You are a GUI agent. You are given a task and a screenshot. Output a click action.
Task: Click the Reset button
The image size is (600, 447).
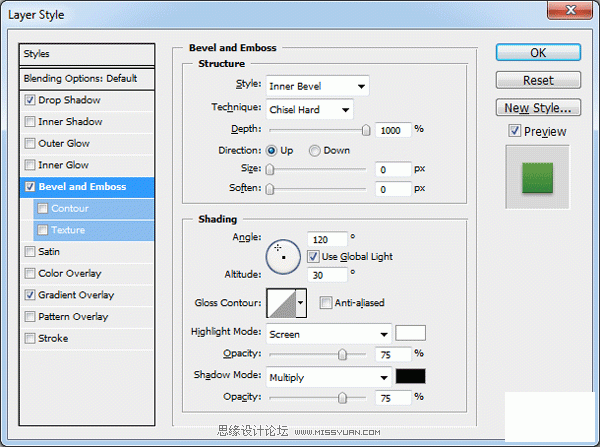538,80
